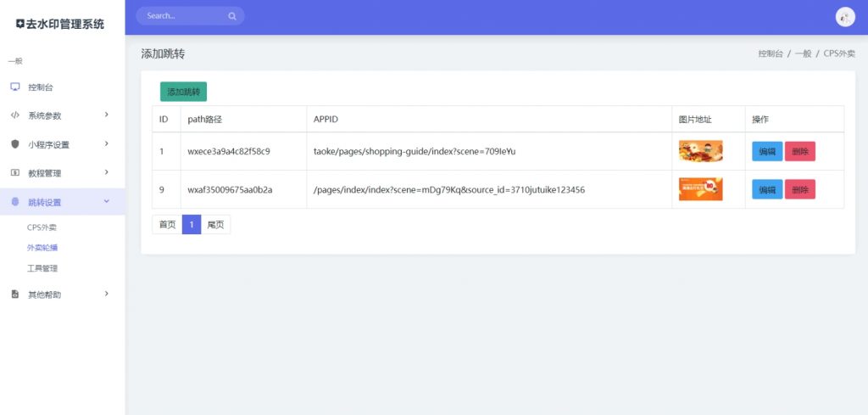868x415 pixels.
Task: Open the thumbnail image of row 9
Action: [701, 189]
